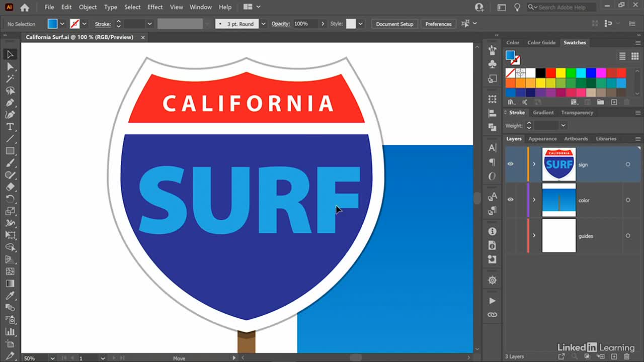Image resolution: width=644 pixels, height=362 pixels.
Task: Hide the sign layer
Action: pos(510,164)
